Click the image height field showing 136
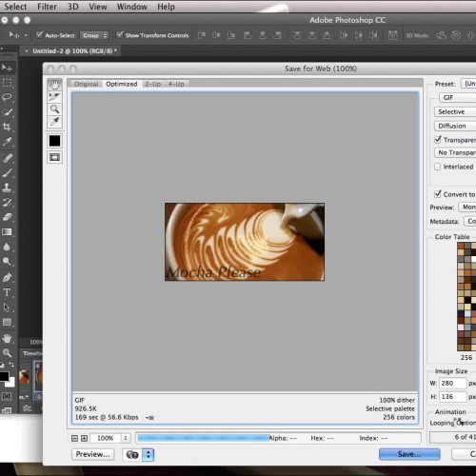The image size is (476, 476). 453,397
